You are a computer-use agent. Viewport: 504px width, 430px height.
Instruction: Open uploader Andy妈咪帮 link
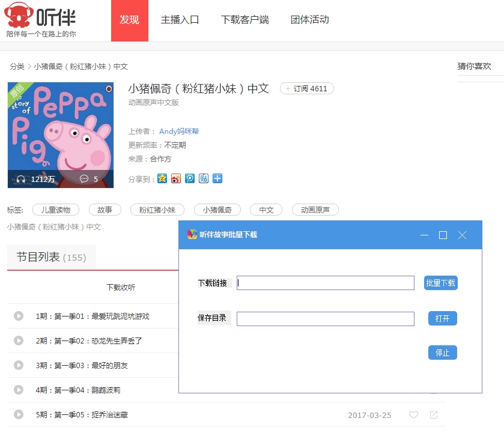coord(179,131)
